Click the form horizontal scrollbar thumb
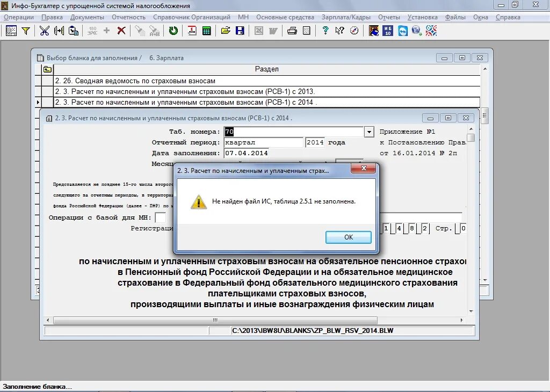 point(215,320)
